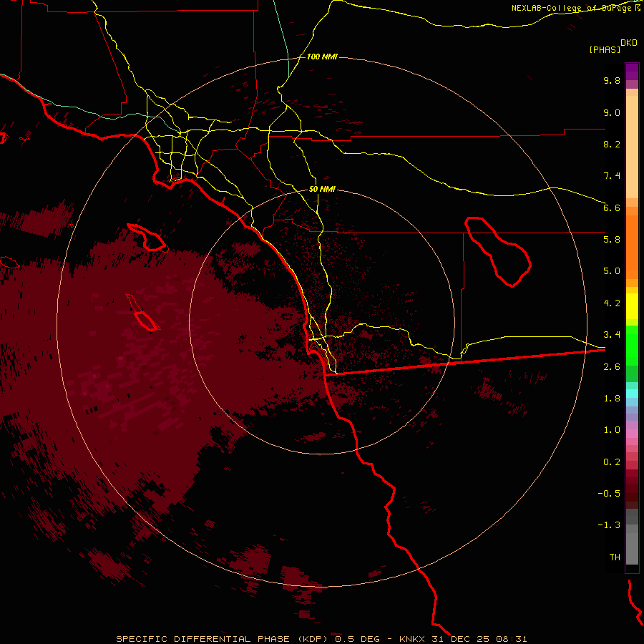Pick the light peach segment of the color bar
This screenshot has width=644, height=644.
click(x=632, y=147)
